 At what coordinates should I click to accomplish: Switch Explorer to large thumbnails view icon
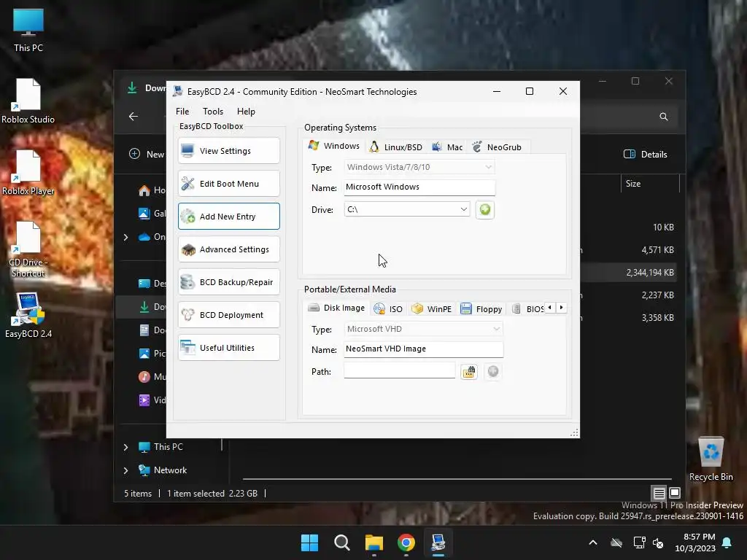[x=675, y=494]
